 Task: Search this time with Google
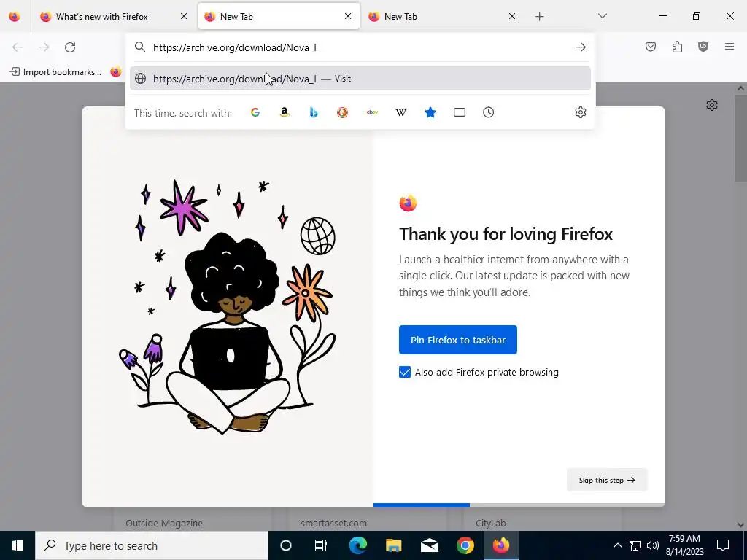pyautogui.click(x=255, y=112)
